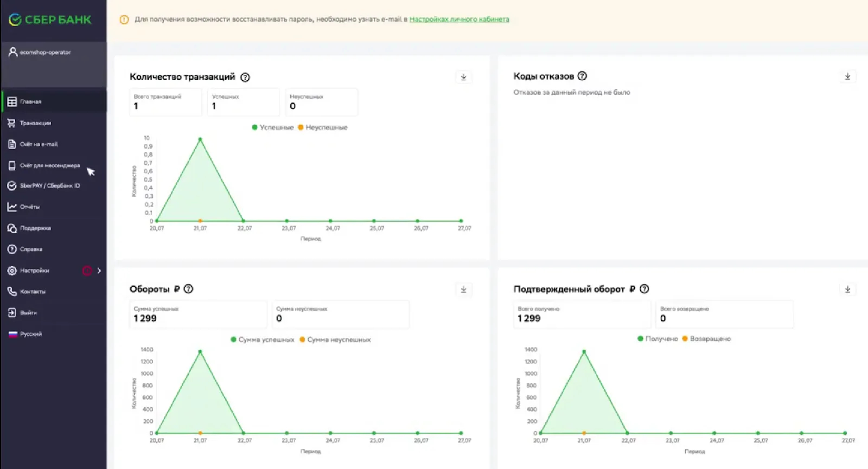
Task: Open the Русский language selector
Action: click(x=30, y=334)
